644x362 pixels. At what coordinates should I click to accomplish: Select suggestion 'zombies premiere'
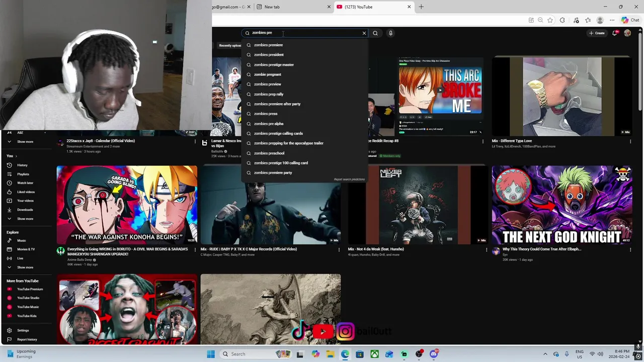[x=304, y=45]
